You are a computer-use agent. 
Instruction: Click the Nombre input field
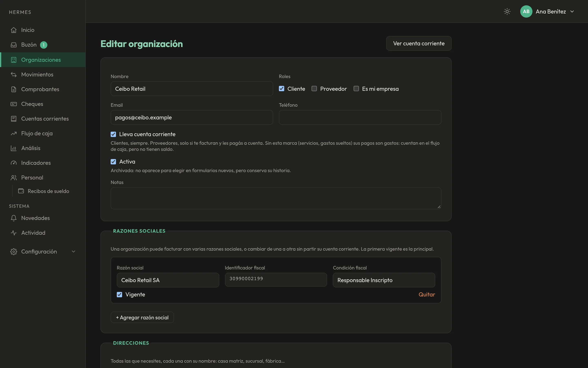tap(192, 89)
